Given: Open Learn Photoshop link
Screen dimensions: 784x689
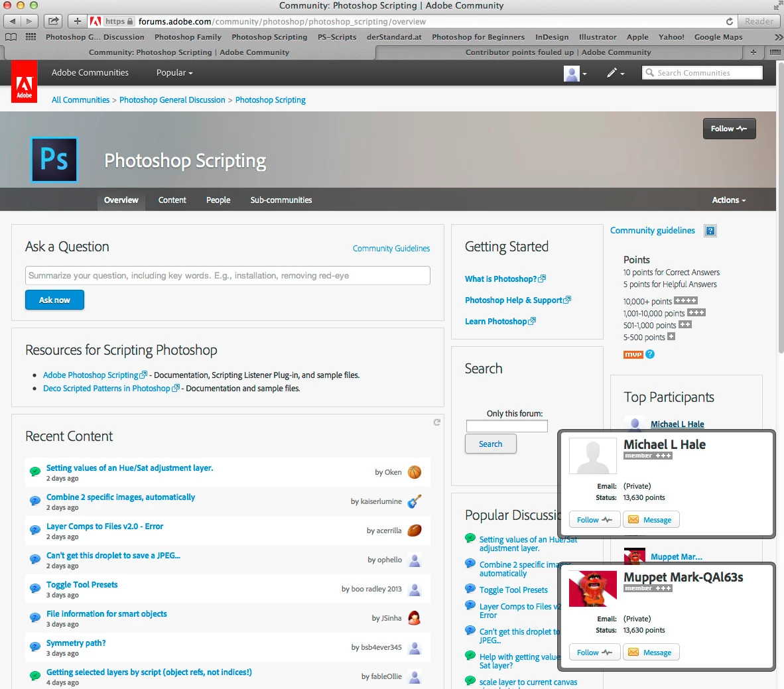Looking at the screenshot, I should click(x=500, y=322).
